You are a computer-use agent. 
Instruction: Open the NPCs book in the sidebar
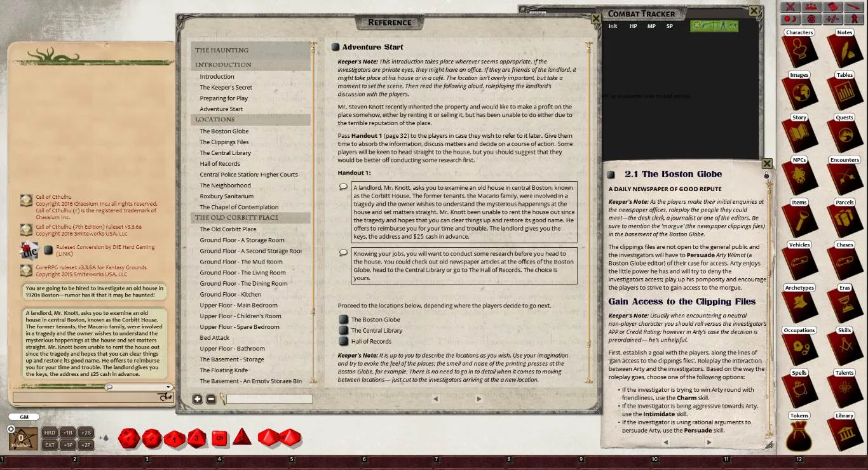[799, 177]
